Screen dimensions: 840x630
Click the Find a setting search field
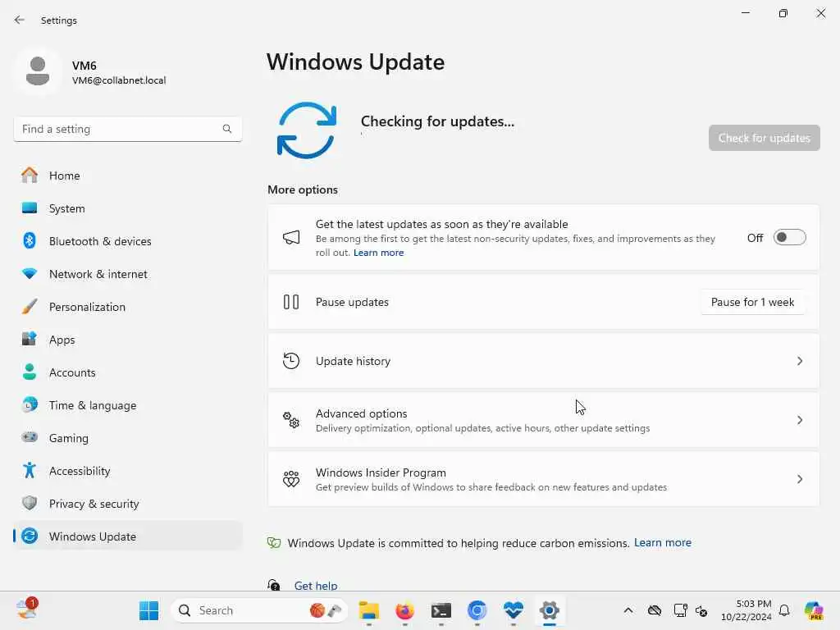pos(127,129)
